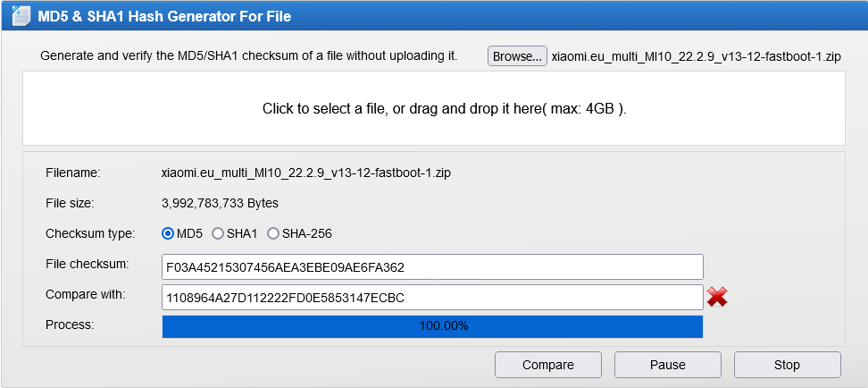The width and height of the screenshot is (868, 388).
Task: Click the generate and verify description text
Action: (249, 56)
